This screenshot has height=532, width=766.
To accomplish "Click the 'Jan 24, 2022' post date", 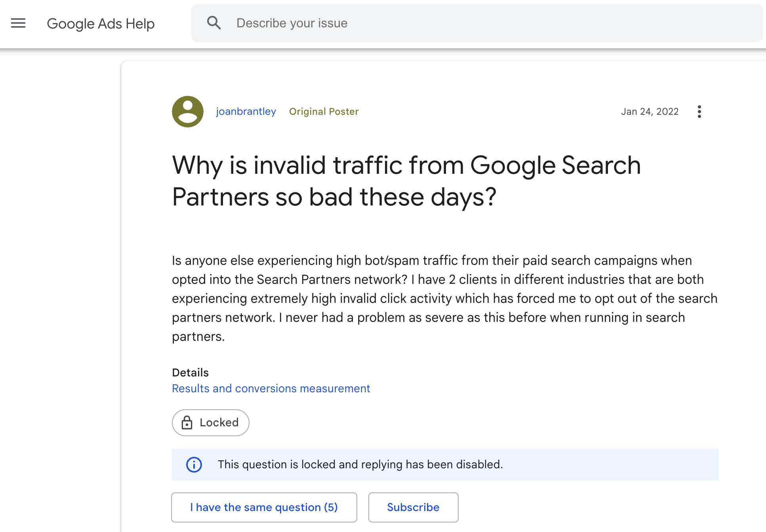I will pos(650,112).
